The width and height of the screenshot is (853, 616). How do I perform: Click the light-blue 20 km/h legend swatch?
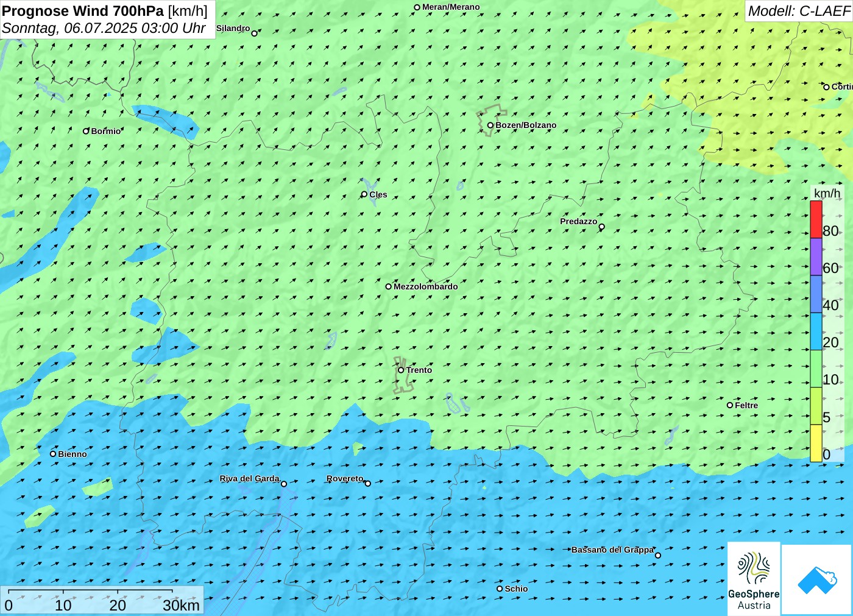point(816,331)
